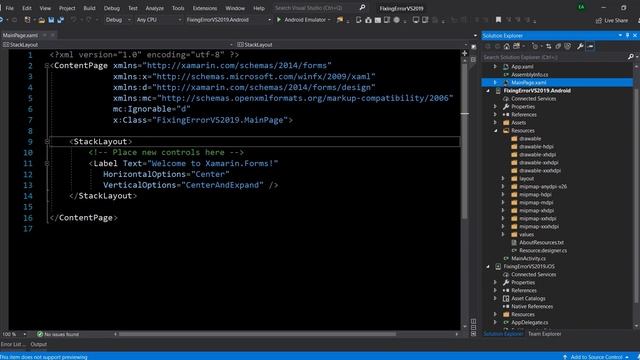Open the Analyze menu

click(155, 8)
